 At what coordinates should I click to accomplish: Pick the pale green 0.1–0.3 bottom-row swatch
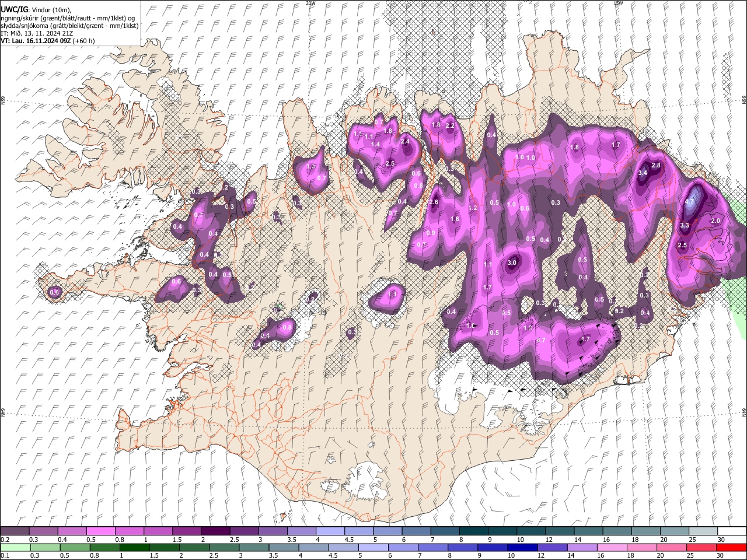[x=15, y=547]
